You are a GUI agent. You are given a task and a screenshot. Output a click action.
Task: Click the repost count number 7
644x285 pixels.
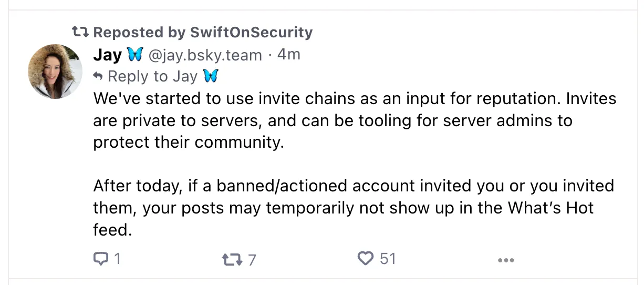(252, 260)
